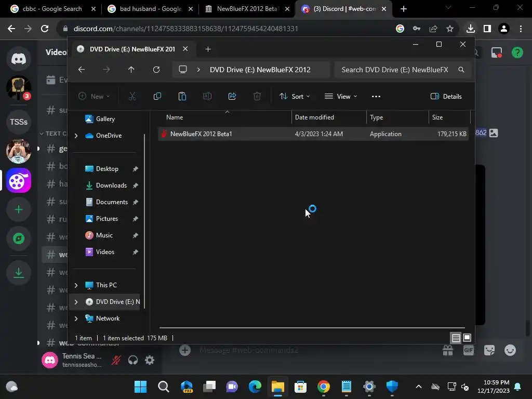The width and height of the screenshot is (532, 399).
Task: Open the View dropdown
Action: [341, 96]
